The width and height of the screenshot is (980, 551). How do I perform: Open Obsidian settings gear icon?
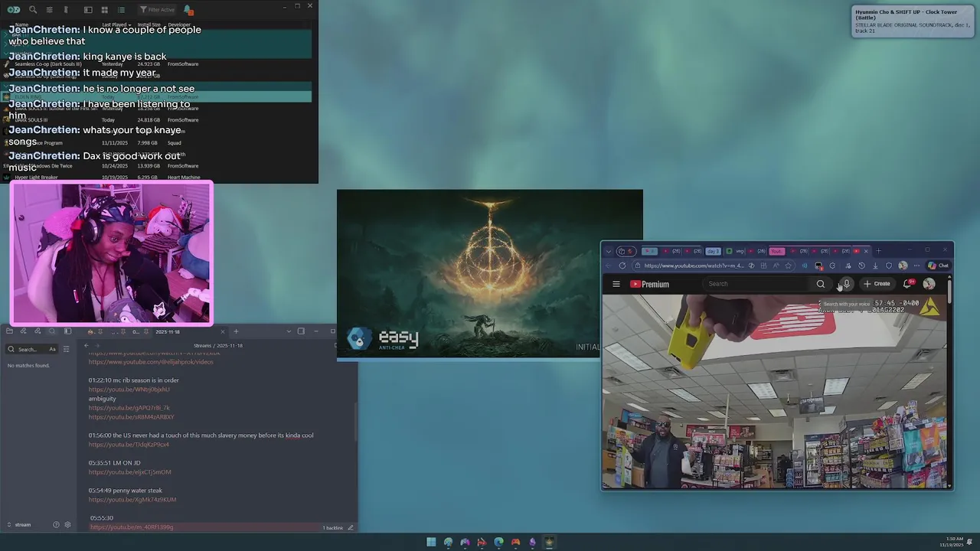67,524
